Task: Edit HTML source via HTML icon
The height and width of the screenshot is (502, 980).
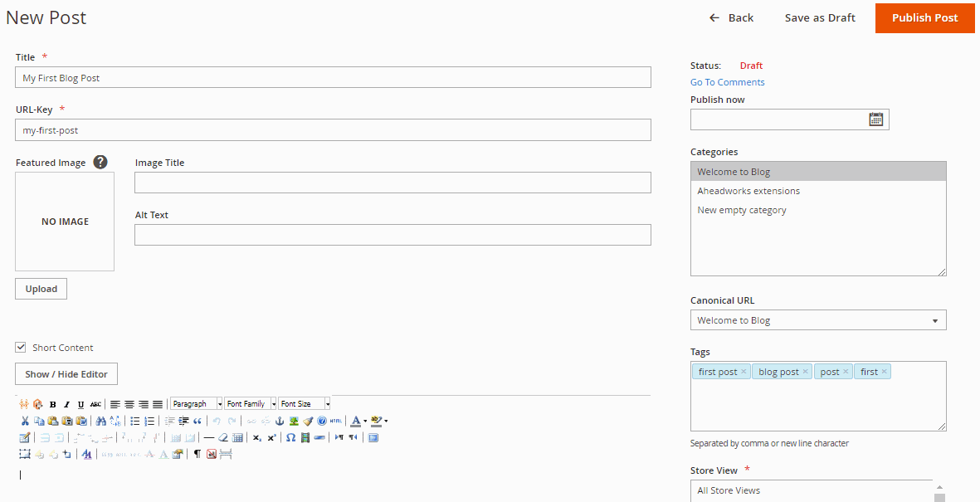Action: [x=335, y=421]
